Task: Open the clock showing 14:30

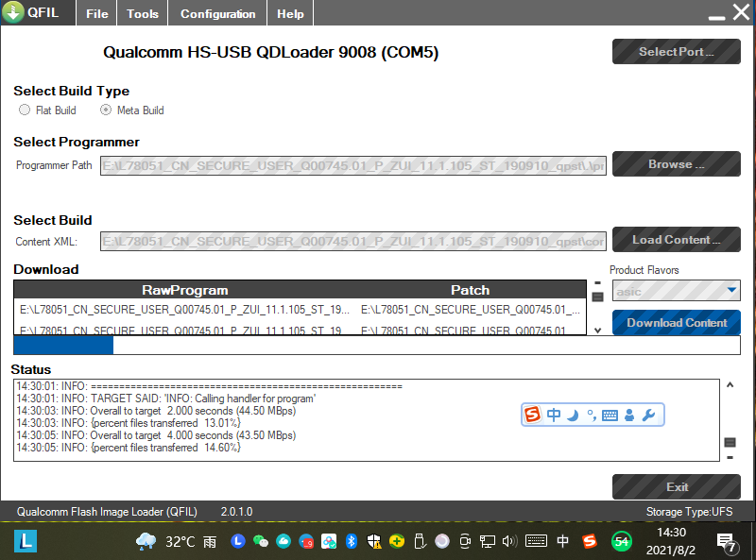Action: click(671, 541)
